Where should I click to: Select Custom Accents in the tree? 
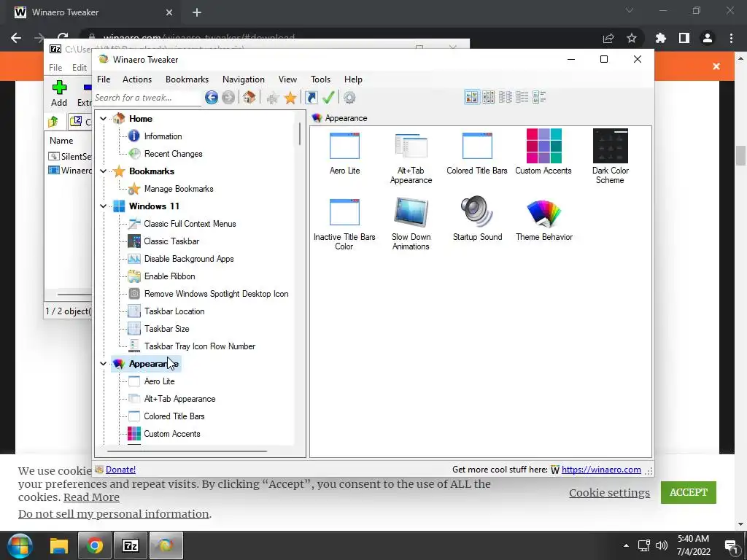click(172, 434)
